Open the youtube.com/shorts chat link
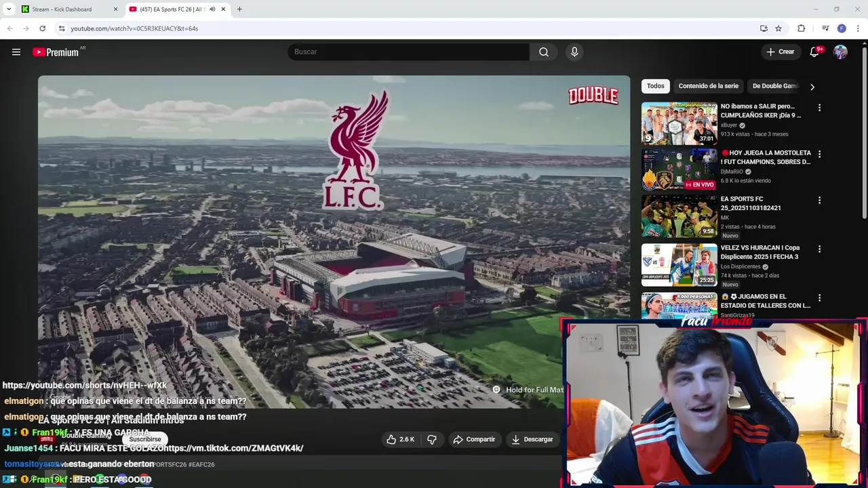This screenshot has width=868, height=488. tap(85, 385)
